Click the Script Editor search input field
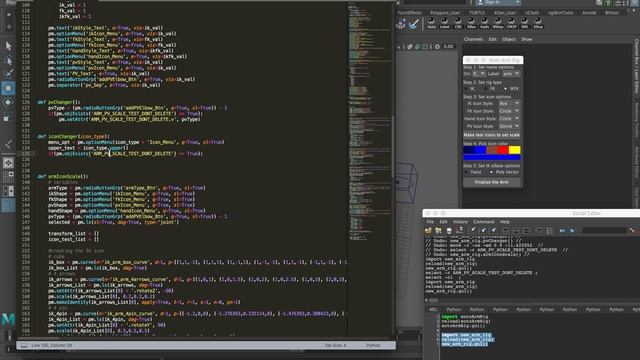 [x=604, y=231]
